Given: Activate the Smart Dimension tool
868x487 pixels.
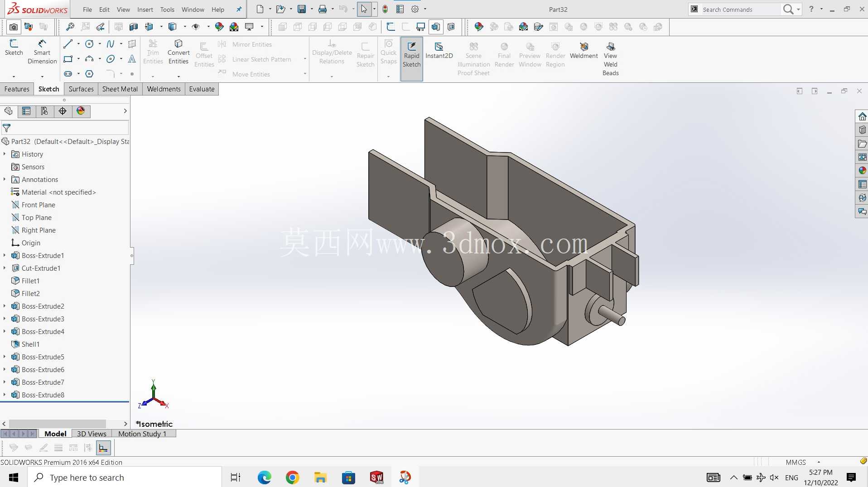Looking at the screenshot, I should (42, 52).
